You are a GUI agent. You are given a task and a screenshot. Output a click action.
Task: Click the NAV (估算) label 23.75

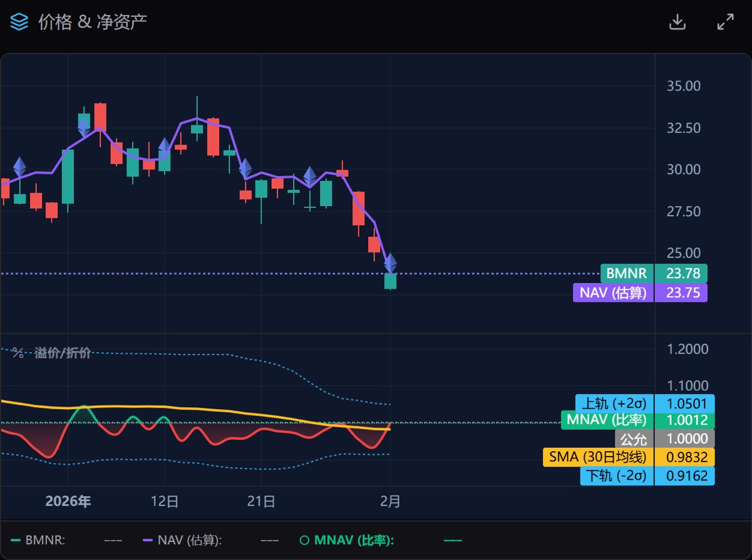640,293
